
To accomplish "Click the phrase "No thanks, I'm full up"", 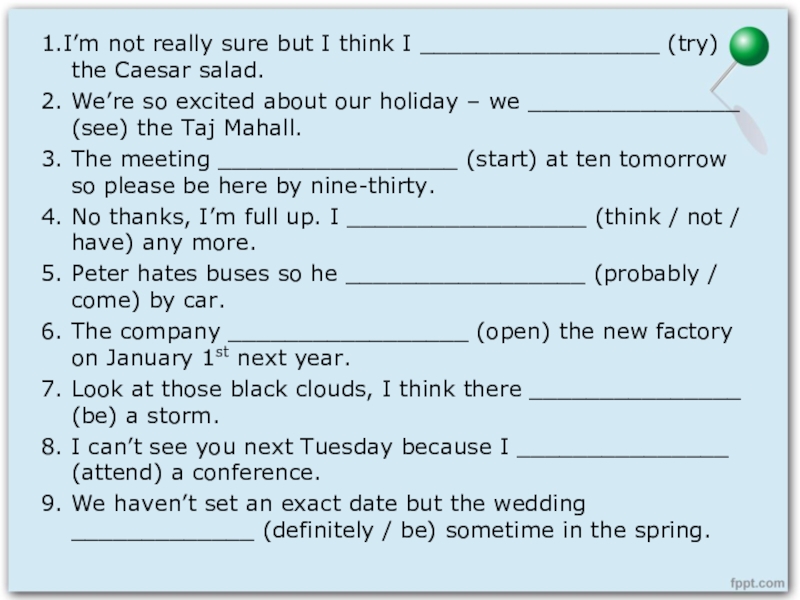I will [196, 217].
